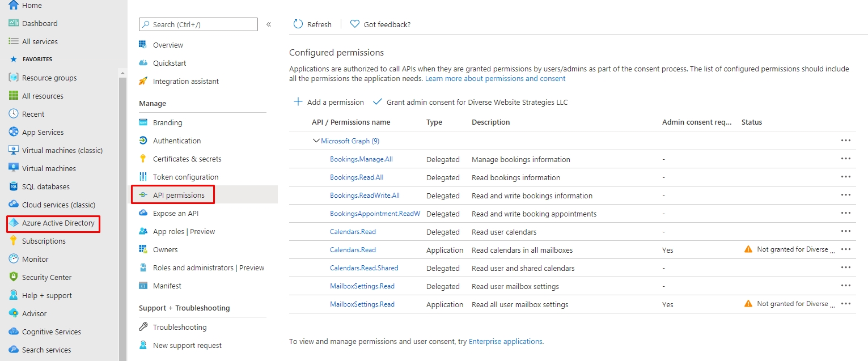Click the App Services icon
This screenshot has height=361, width=868.
[x=14, y=132]
